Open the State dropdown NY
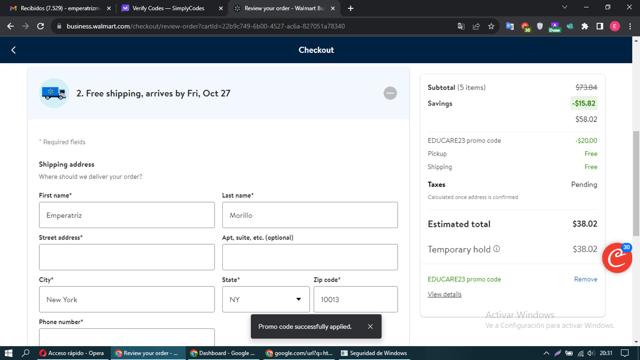The image size is (640, 360). click(266, 300)
